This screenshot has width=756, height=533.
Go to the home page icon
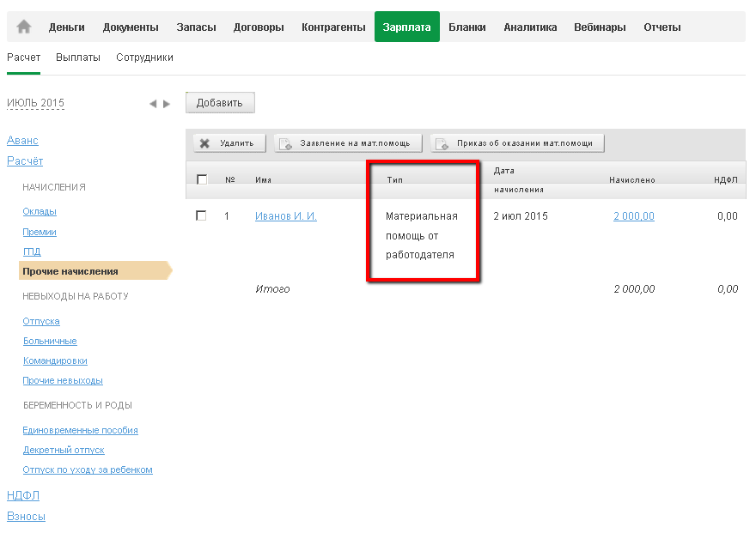pos(24,27)
